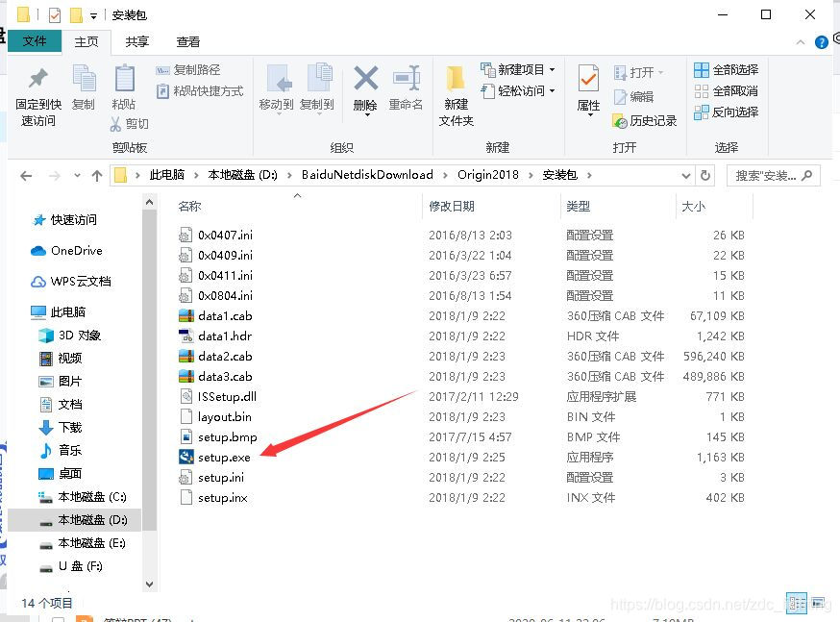Click Origin2018 breadcrumb
The image size is (840, 622).
pos(488,175)
